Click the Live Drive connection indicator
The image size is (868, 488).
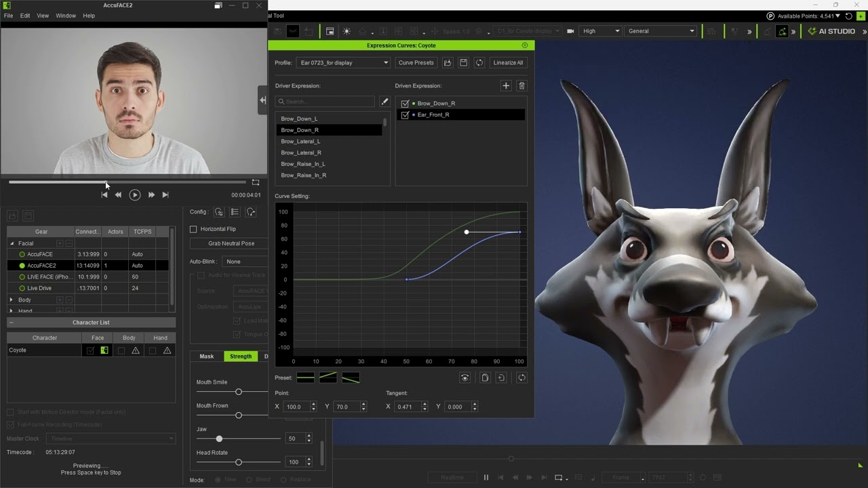coord(22,288)
